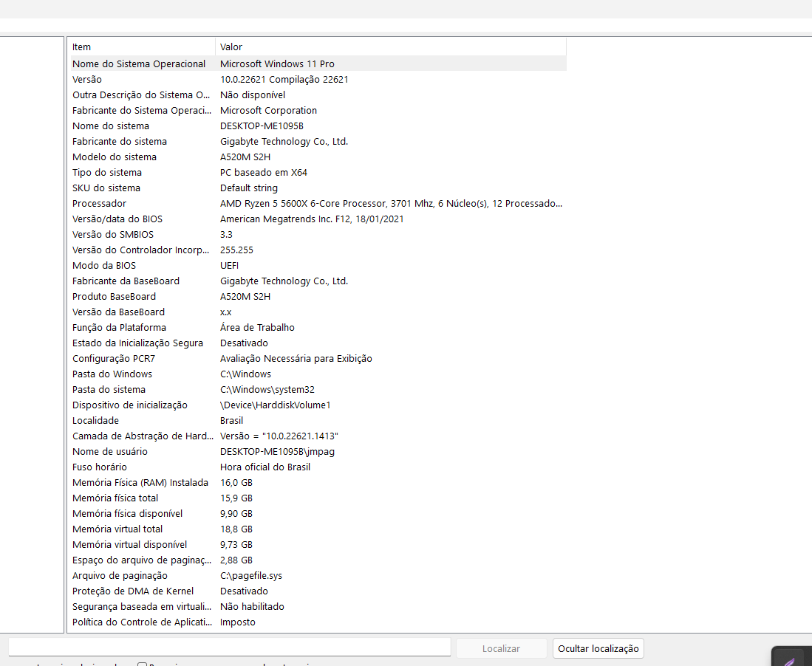This screenshot has width=812, height=666.
Task: Focus the search text input field
Action: click(x=229, y=648)
